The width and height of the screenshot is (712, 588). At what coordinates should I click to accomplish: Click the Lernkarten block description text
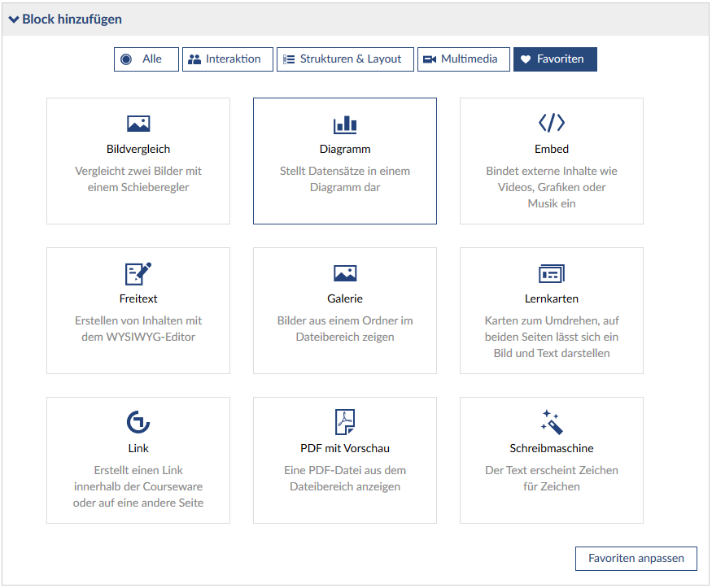[552, 337]
